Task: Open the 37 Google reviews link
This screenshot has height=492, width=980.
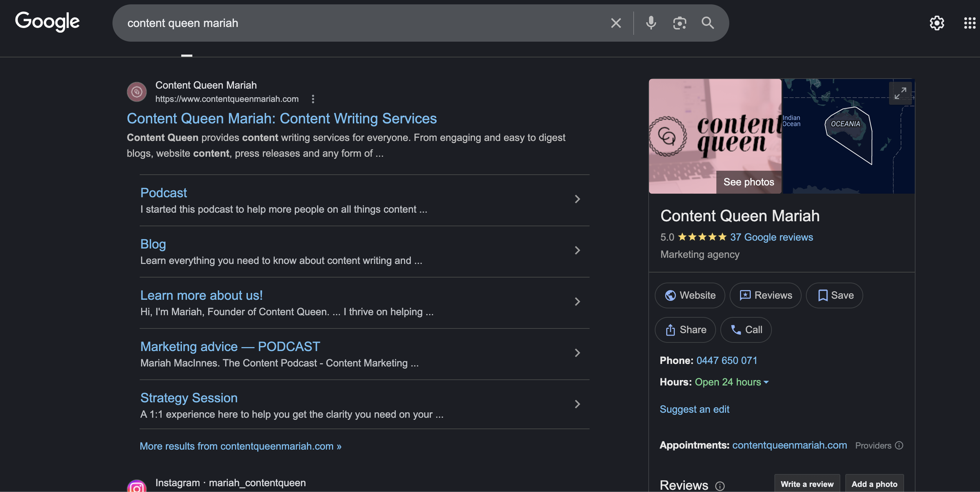Action: click(x=771, y=237)
